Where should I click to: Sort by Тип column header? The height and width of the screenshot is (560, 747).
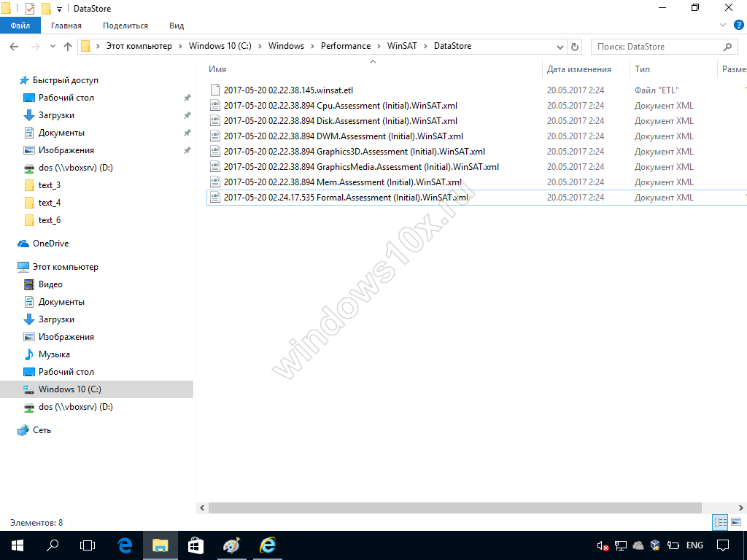coord(642,69)
